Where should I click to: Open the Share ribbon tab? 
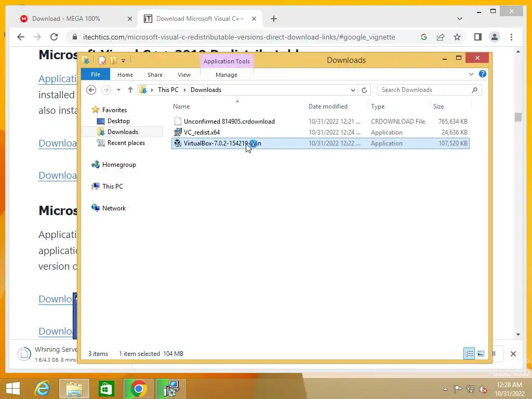(x=155, y=75)
